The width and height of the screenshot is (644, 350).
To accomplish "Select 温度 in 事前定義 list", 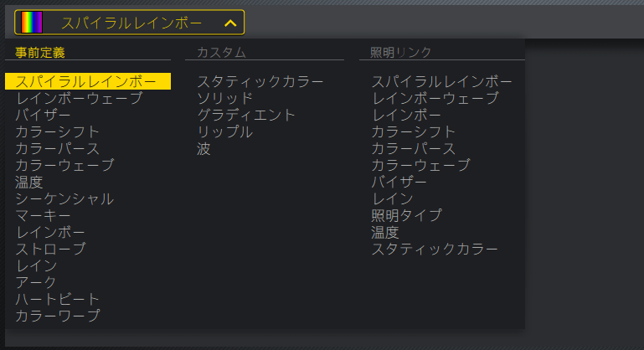I will tap(29, 182).
